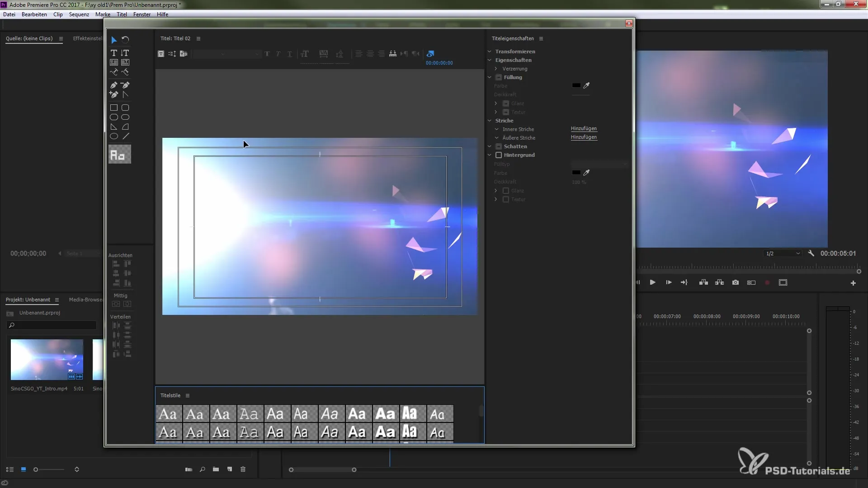The height and width of the screenshot is (488, 868).
Task: Select the Area Type tool
Action: click(114, 62)
